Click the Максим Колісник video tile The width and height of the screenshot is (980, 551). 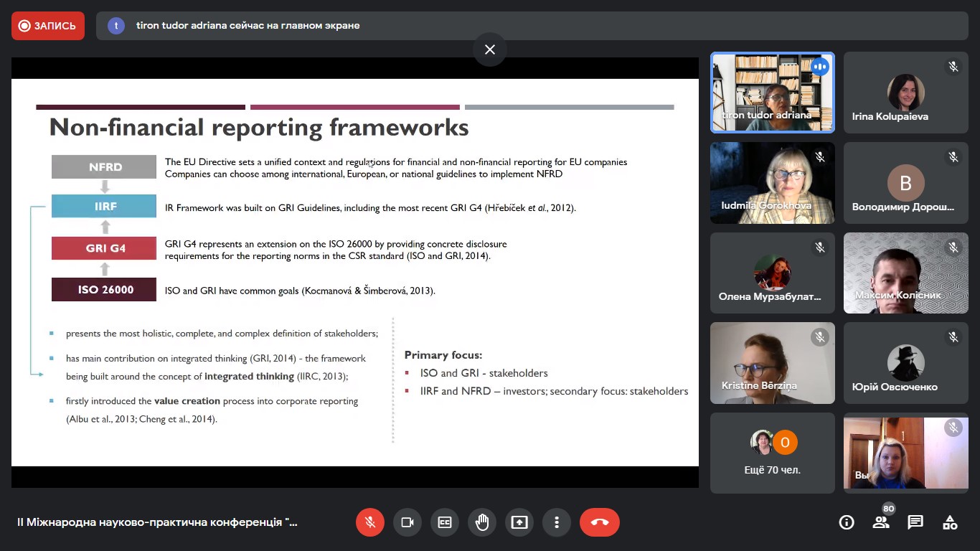click(x=905, y=273)
